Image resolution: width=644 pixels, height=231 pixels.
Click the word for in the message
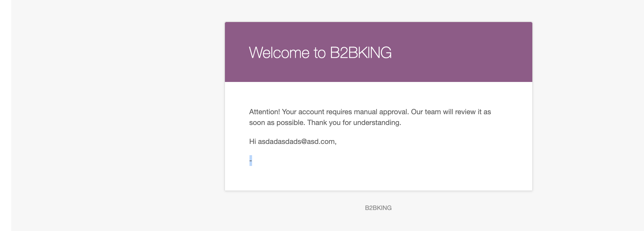347,123
